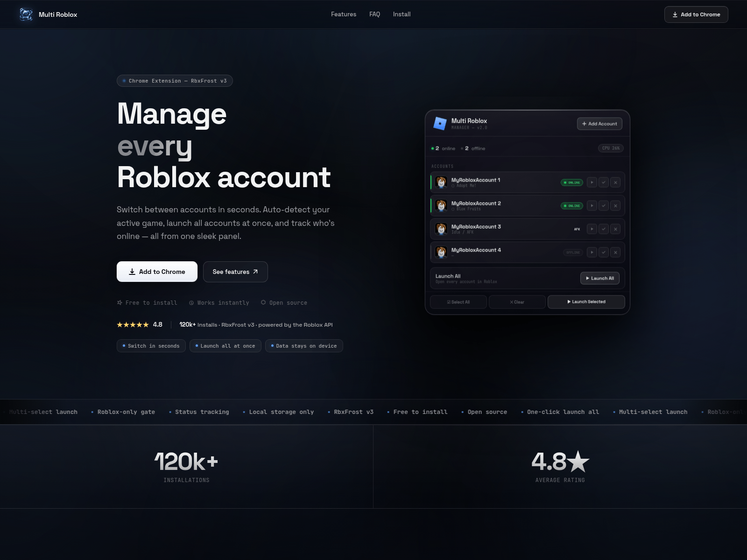Click the 2 online counter
The image size is (747, 560).
(443, 148)
